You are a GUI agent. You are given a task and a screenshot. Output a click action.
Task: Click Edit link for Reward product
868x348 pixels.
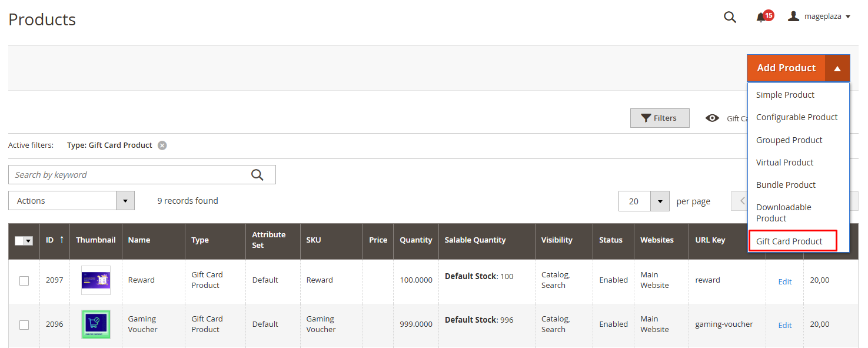pyautogui.click(x=784, y=281)
